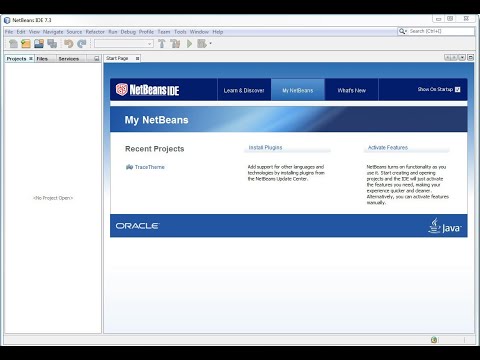Image resolution: width=480 pixels, height=360 pixels.
Task: Click the search magnifier icon dropdown
Action: (403, 31)
